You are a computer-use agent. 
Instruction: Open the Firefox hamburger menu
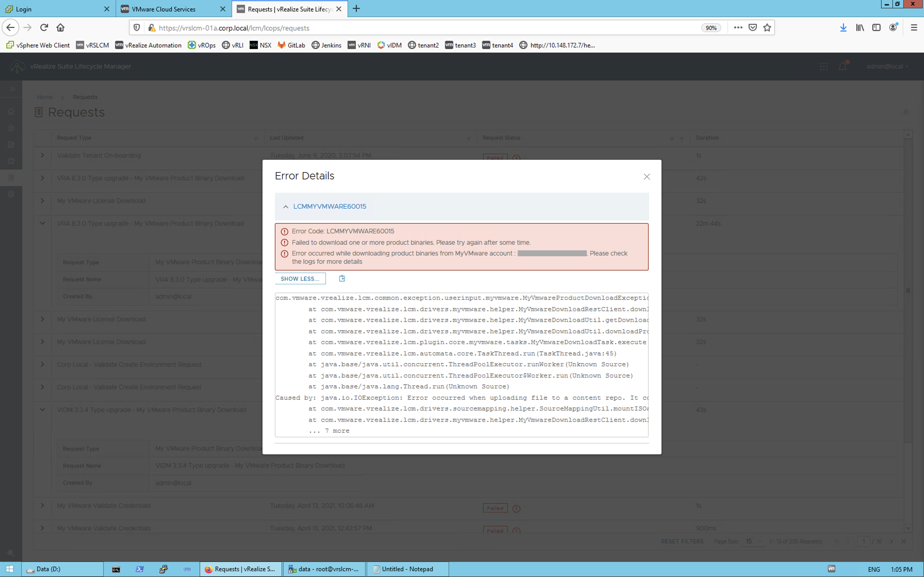click(x=914, y=28)
